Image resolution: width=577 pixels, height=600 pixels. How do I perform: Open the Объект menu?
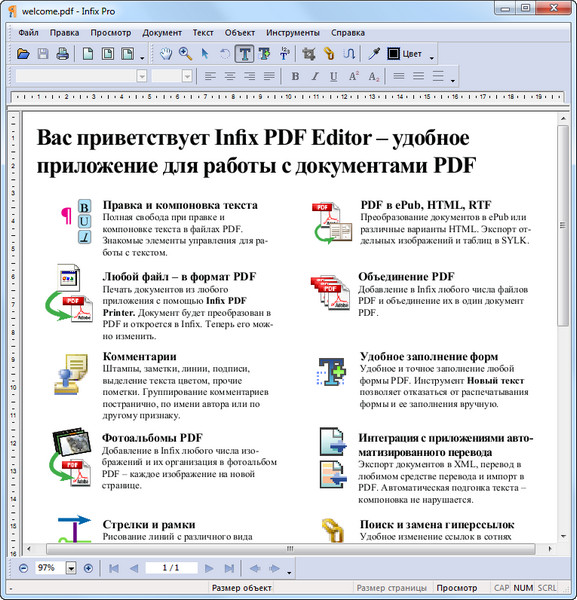pos(240,33)
